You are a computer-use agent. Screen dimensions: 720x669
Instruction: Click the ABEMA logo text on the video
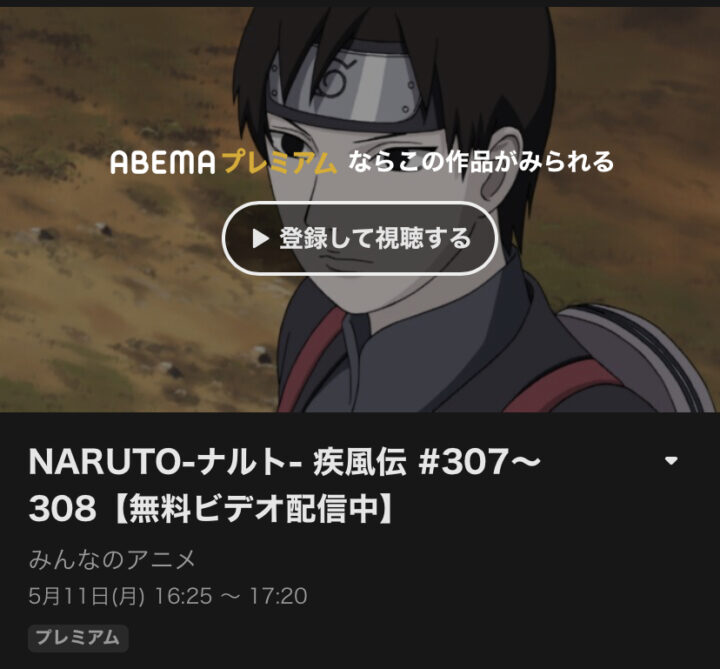click(x=163, y=163)
